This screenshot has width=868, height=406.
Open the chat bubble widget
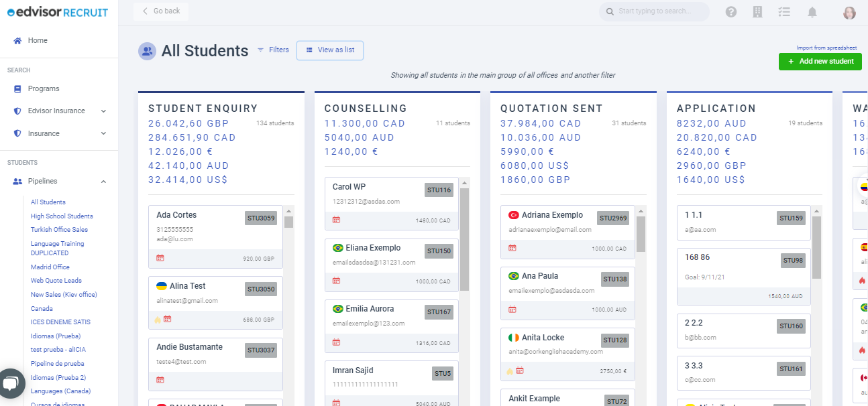click(11, 384)
